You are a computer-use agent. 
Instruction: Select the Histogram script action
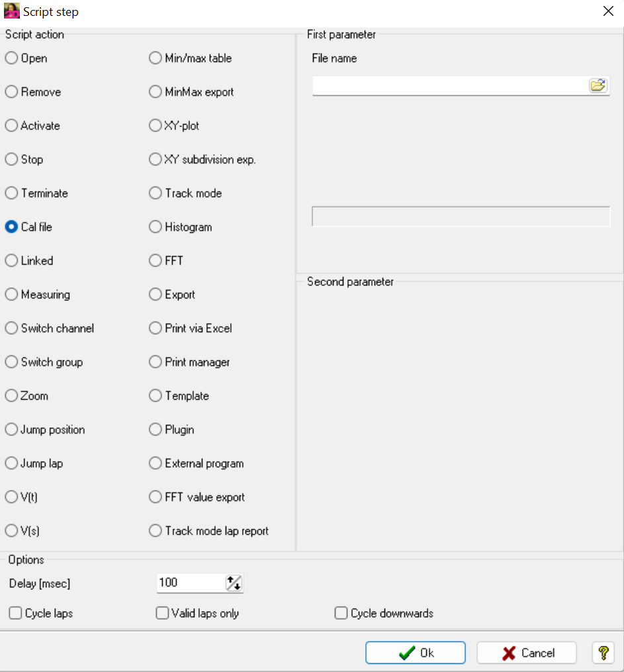pos(156,227)
